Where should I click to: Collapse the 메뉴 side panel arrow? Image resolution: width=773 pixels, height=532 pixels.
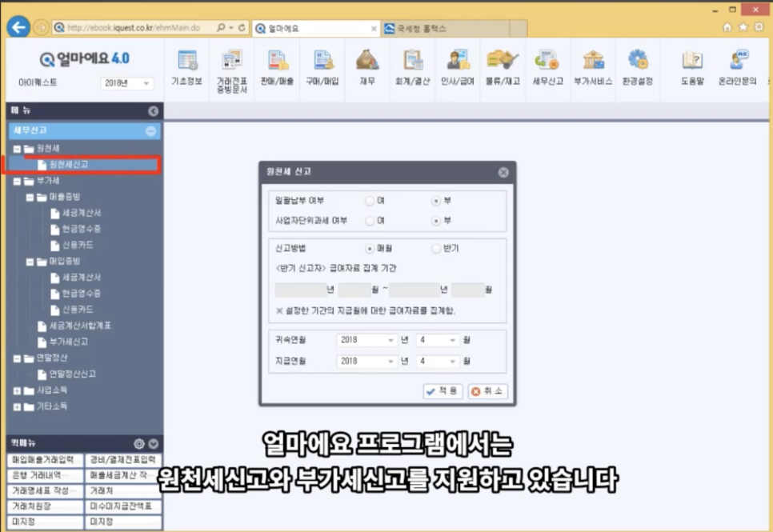tap(154, 111)
